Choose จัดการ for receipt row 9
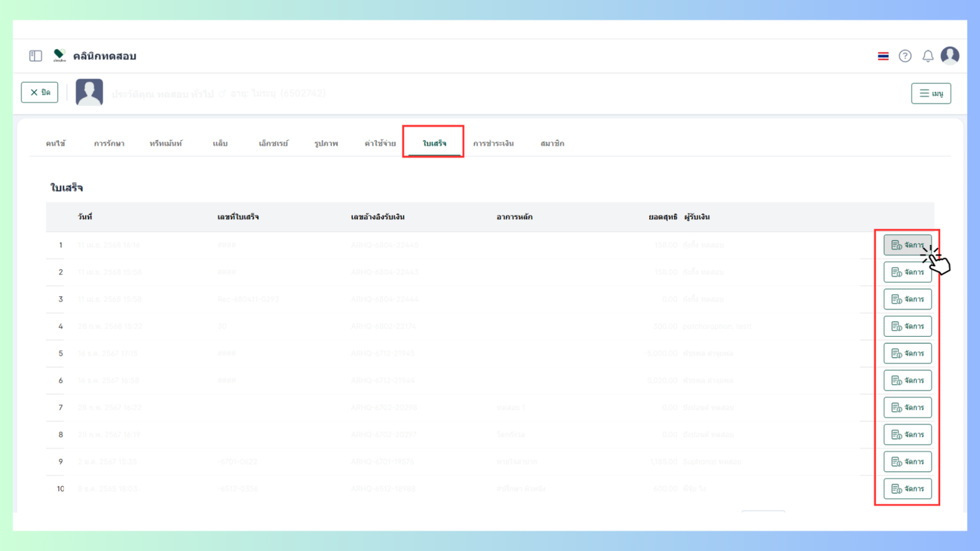This screenshot has width=980, height=551. point(907,461)
